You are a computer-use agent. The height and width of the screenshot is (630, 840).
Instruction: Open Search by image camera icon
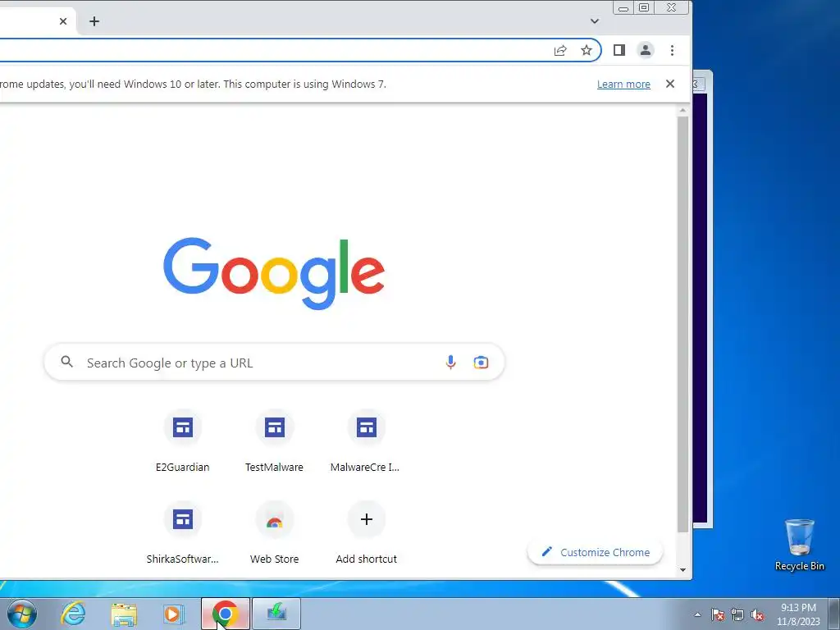coord(481,363)
